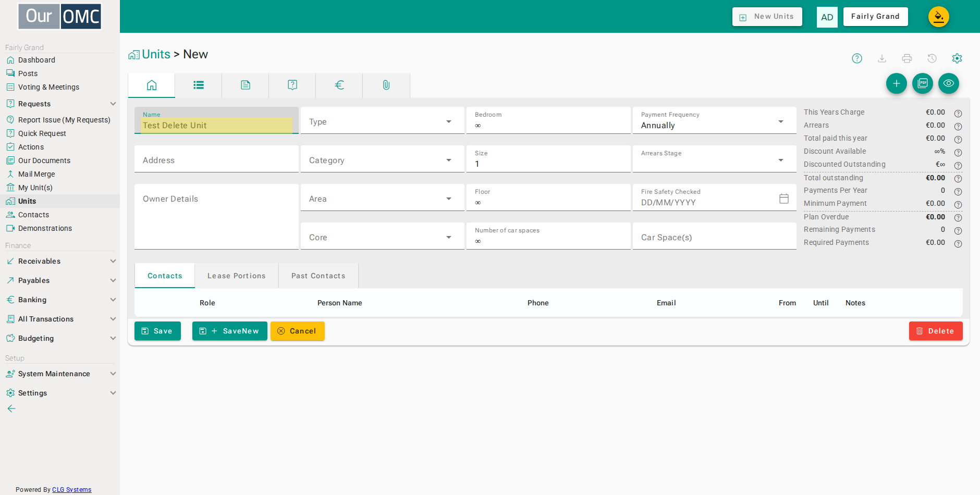The image size is (980, 495).
Task: Open the notes document icon tab
Action: 246,85
